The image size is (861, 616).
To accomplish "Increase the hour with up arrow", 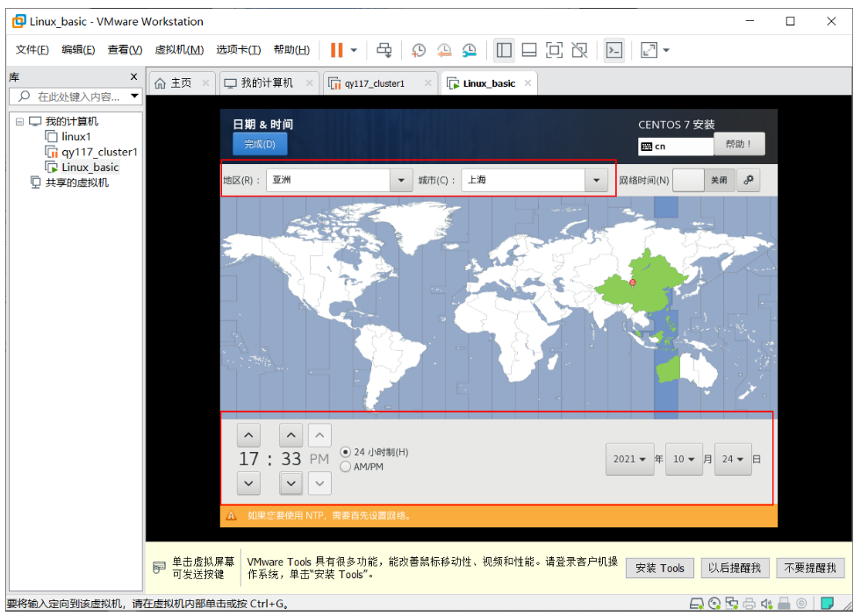I will click(x=248, y=435).
